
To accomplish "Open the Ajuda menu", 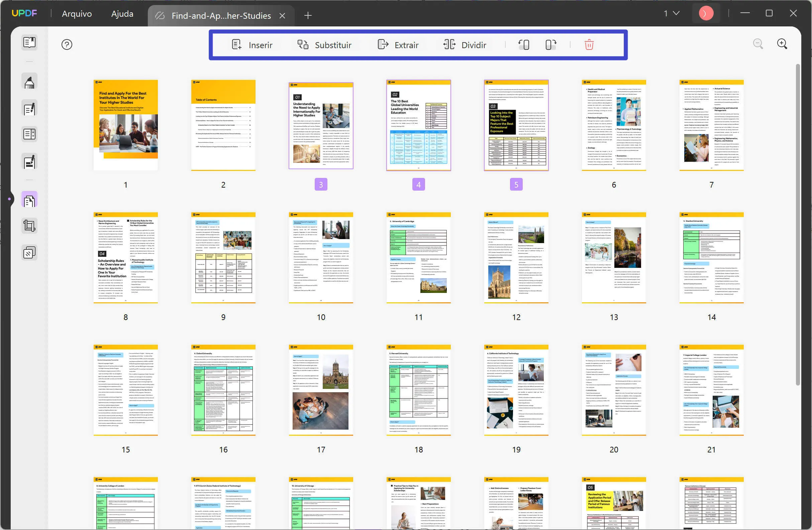I will tap(121, 14).
